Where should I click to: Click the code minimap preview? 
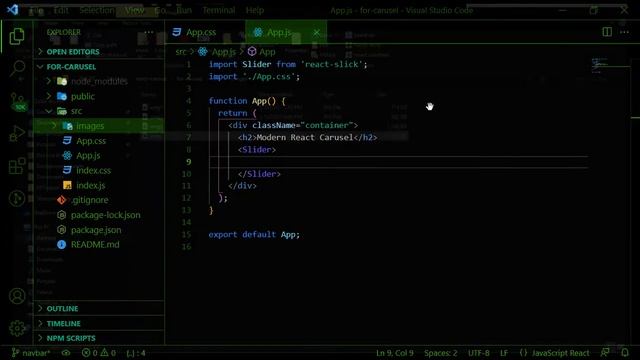click(x=600, y=65)
